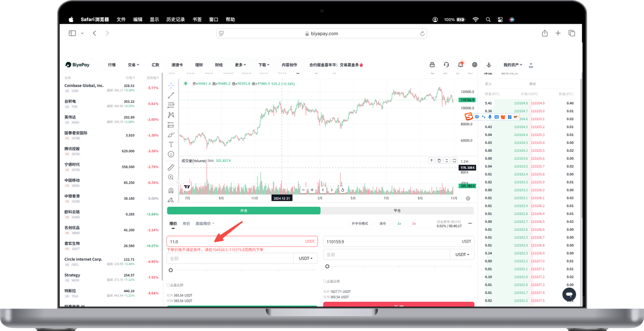Viewport: 644px width, 331px height.
Task: Open 行情 in the navigation bar
Action: tap(112, 65)
